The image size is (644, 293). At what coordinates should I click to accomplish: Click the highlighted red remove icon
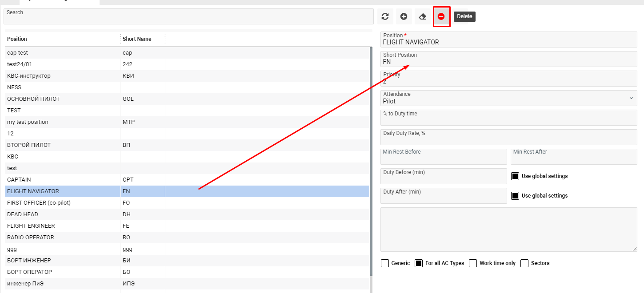[441, 16]
